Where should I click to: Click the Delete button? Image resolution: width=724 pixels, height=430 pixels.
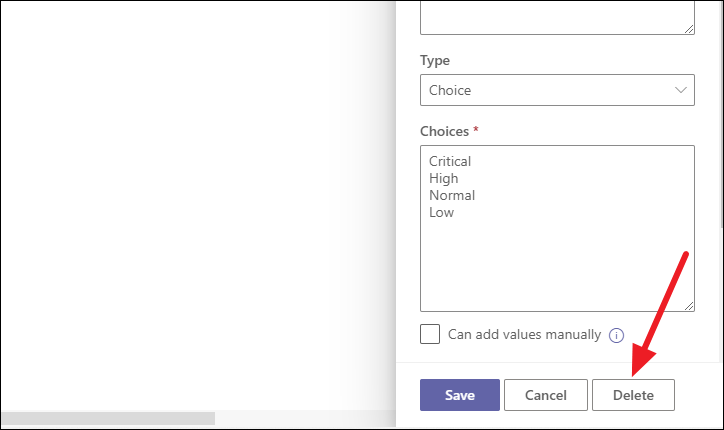pyautogui.click(x=633, y=395)
